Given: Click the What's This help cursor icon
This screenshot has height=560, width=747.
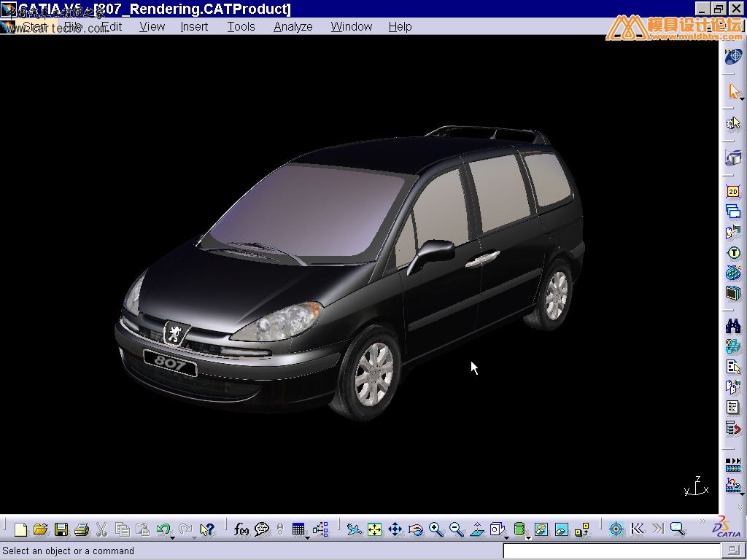Looking at the screenshot, I should [x=207, y=529].
